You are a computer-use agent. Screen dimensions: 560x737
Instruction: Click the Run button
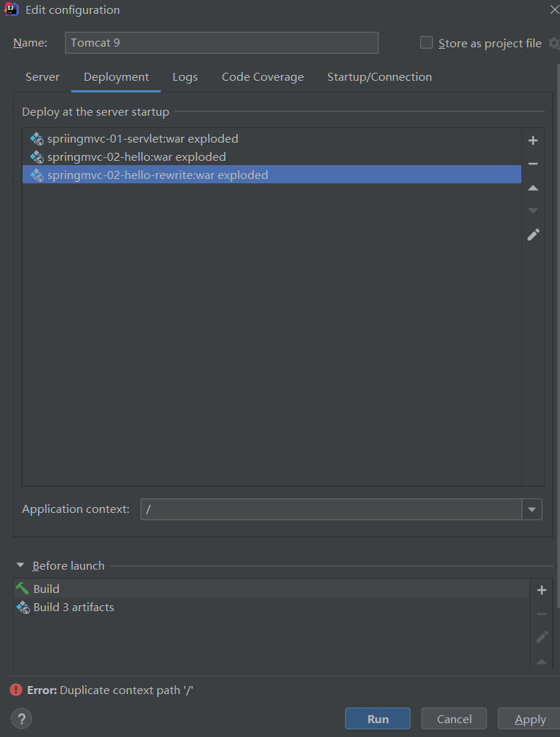point(377,718)
